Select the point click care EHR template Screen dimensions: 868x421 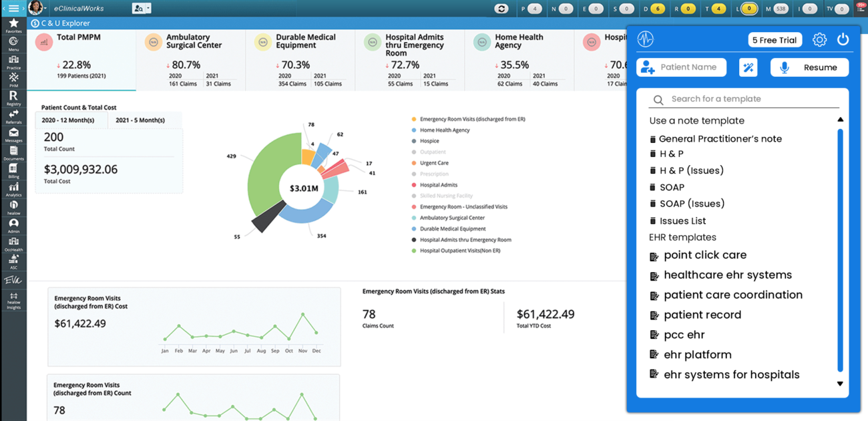(x=698, y=255)
